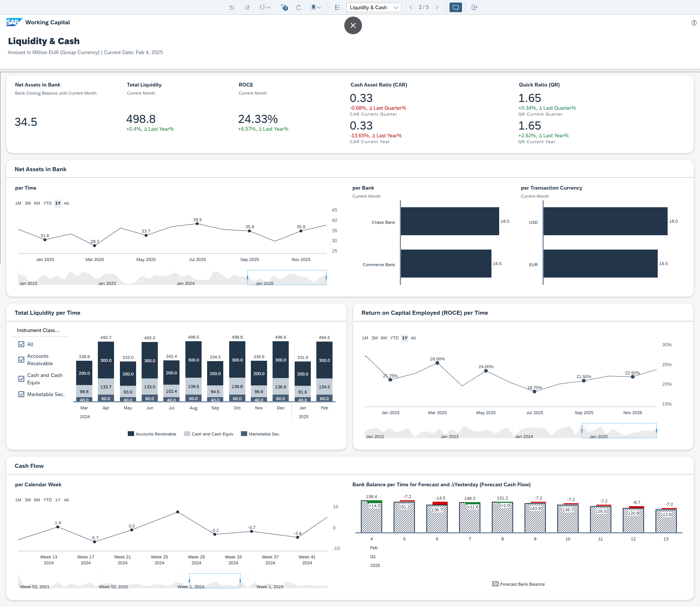Viewport: 700px width, 607px height.
Task: Click the undo icon in the toolbar
Action: tap(232, 7)
